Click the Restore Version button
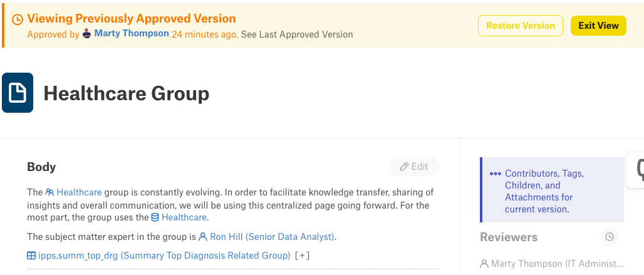Viewport: 644px width, 275px height. (521, 26)
